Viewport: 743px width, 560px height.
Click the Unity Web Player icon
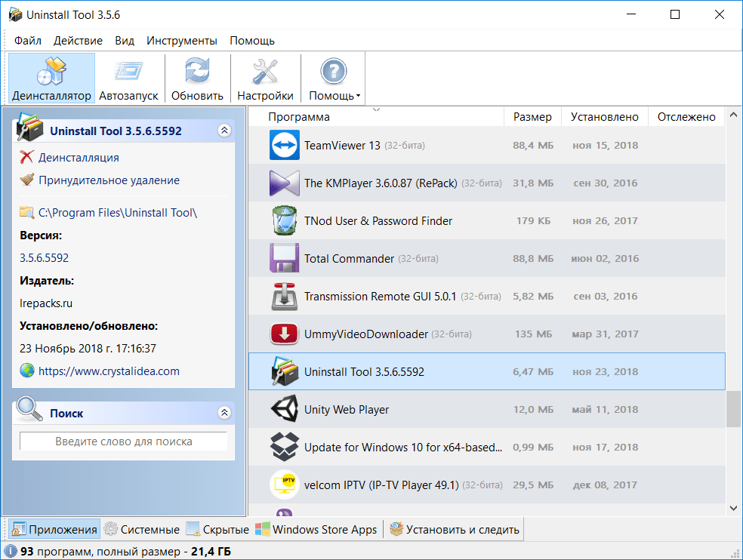(x=285, y=409)
